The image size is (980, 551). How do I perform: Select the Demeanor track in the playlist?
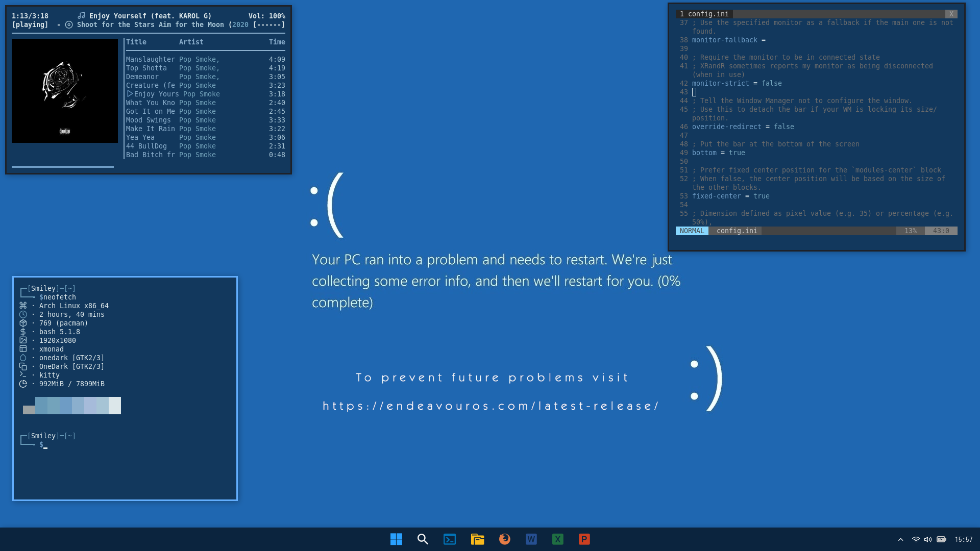[206, 77]
